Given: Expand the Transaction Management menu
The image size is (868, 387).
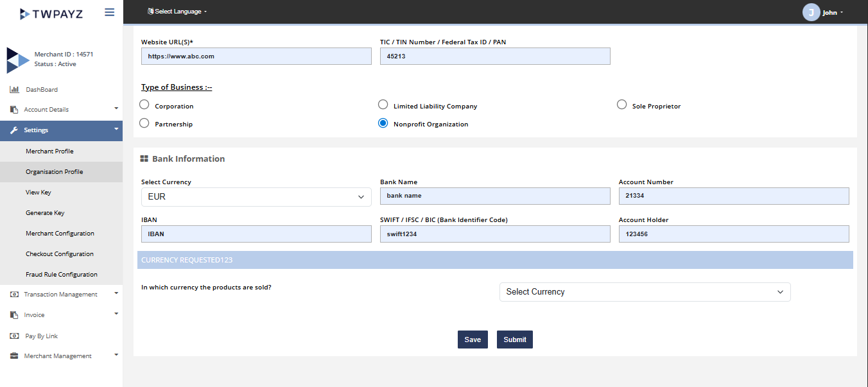Looking at the screenshot, I should pyautogui.click(x=61, y=295).
